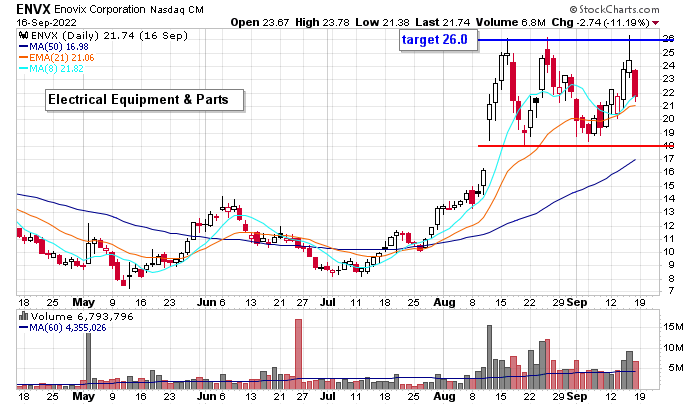700x405 pixels.
Task: Select the 16-Sep-2022 date text
Action: [46, 23]
